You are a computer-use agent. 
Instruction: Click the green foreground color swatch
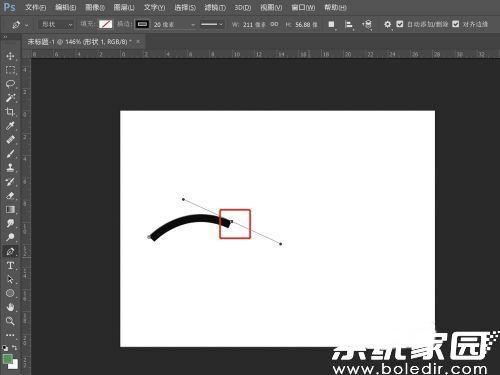coord(7,359)
